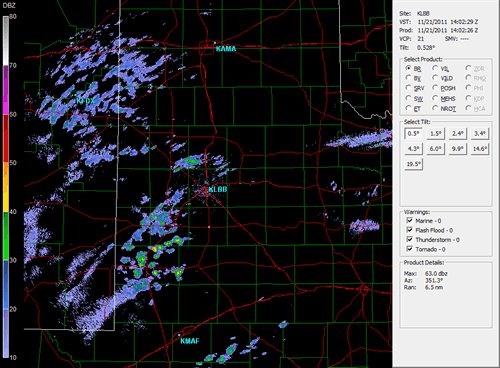Click the KMAF site label on map
This screenshot has height=368, width=500.
click(190, 341)
